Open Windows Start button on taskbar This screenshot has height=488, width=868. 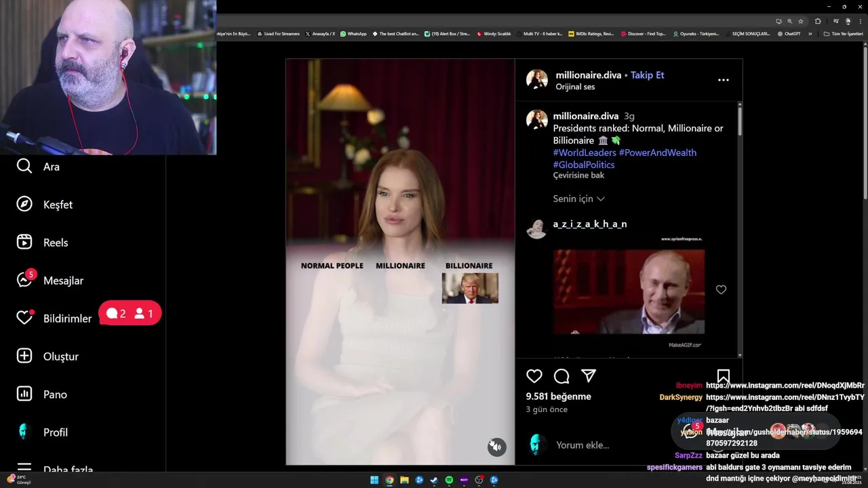[x=374, y=480]
